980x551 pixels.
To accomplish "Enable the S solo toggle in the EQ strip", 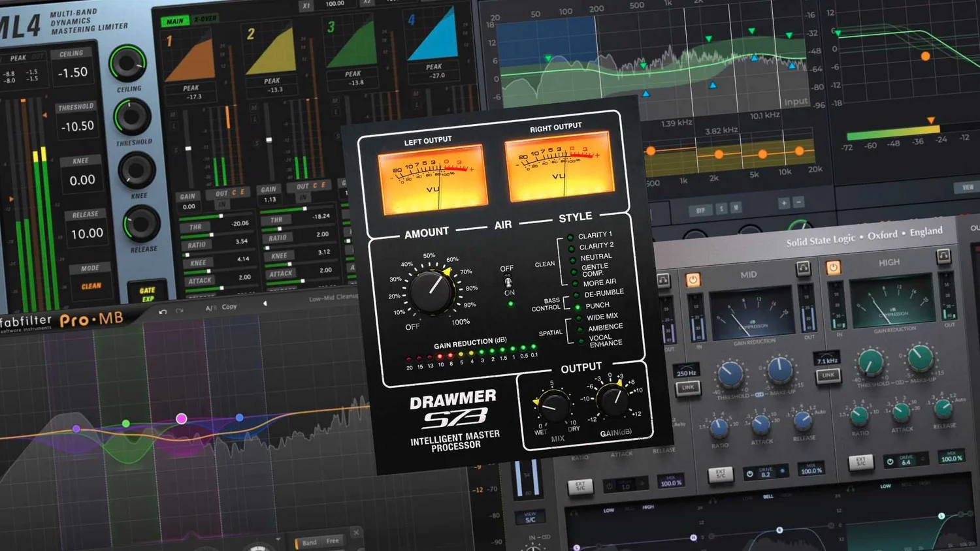I will click(721, 208).
